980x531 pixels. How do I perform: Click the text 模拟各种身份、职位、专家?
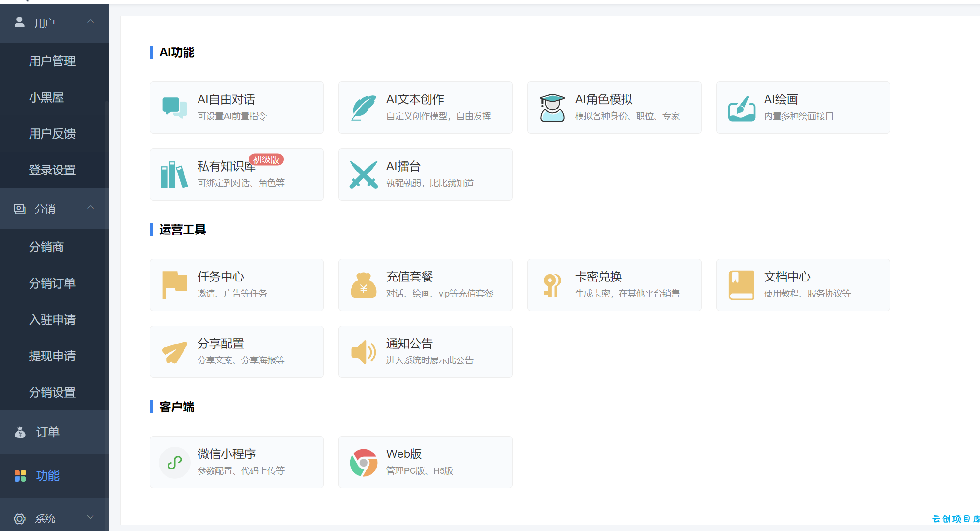(628, 116)
